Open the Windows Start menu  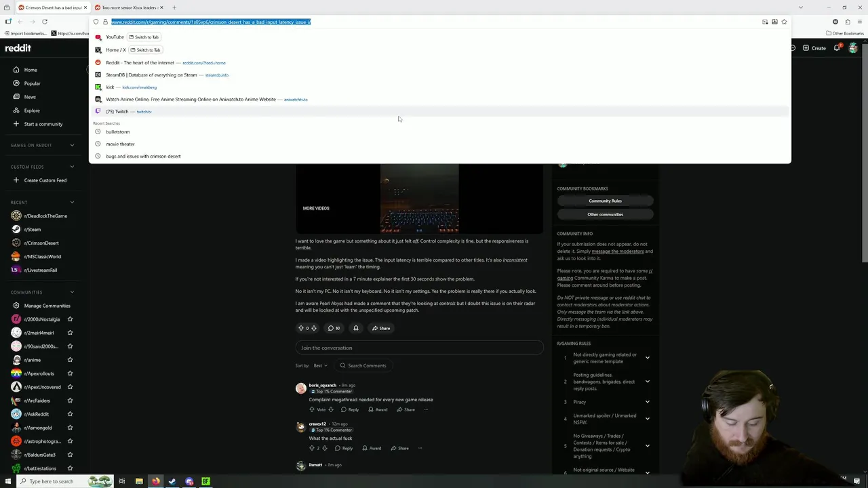pos(8,481)
